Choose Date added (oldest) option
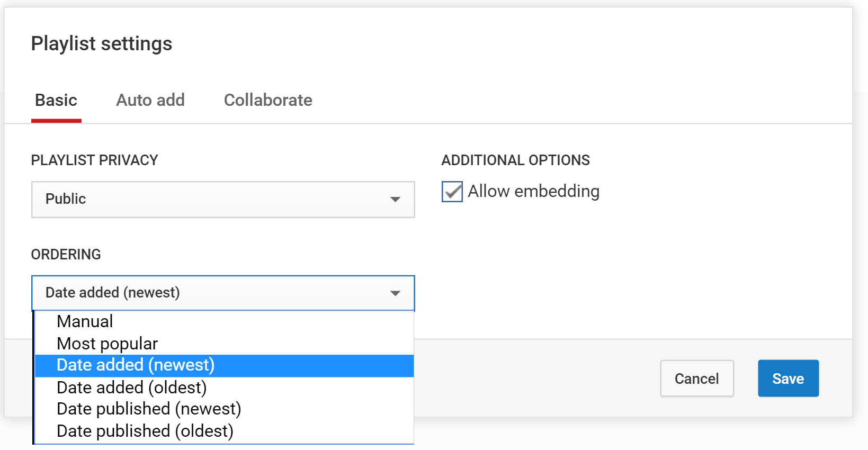Screen dimensions: 868x450 tap(224, 388)
